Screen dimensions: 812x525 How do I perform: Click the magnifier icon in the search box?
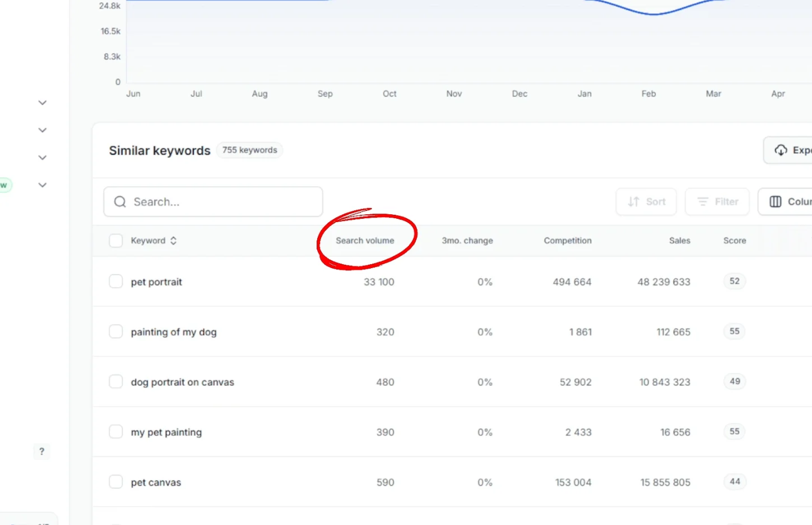pyautogui.click(x=120, y=202)
